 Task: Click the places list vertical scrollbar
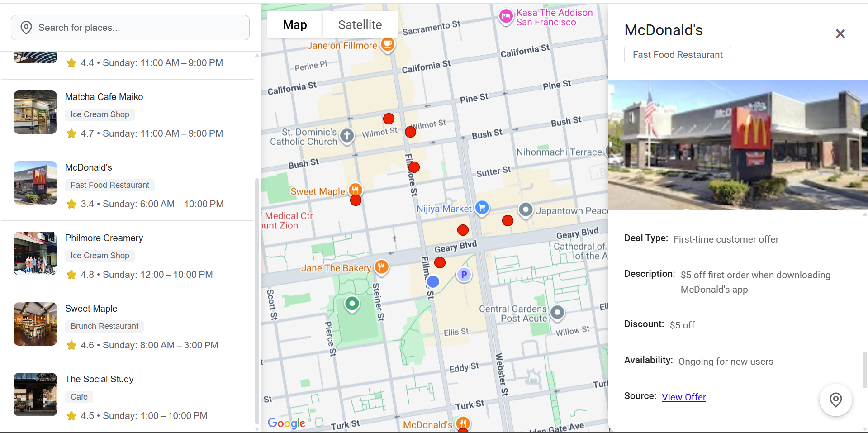click(x=257, y=302)
